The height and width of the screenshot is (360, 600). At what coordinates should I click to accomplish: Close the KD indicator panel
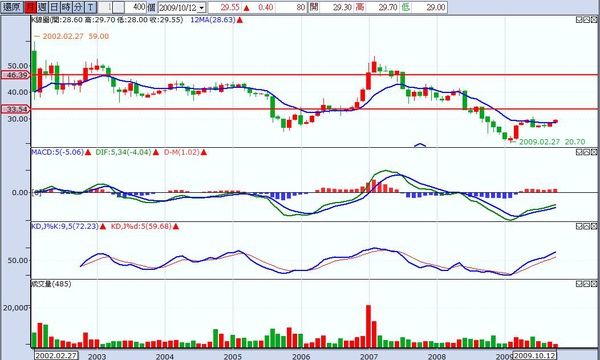coord(593,226)
